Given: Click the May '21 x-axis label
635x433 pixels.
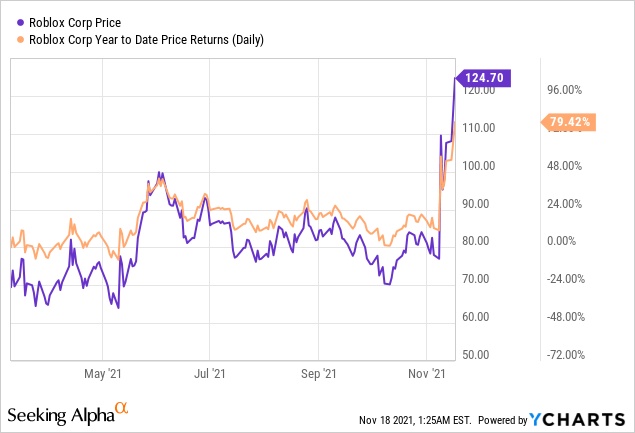Looking at the screenshot, I should [101, 374].
